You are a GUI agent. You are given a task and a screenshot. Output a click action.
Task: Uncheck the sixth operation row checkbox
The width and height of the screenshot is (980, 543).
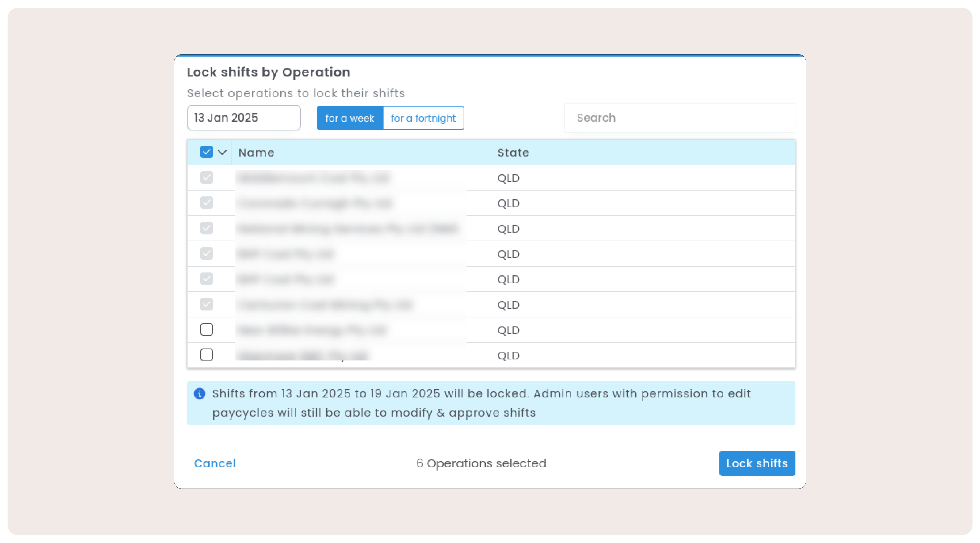click(x=207, y=304)
